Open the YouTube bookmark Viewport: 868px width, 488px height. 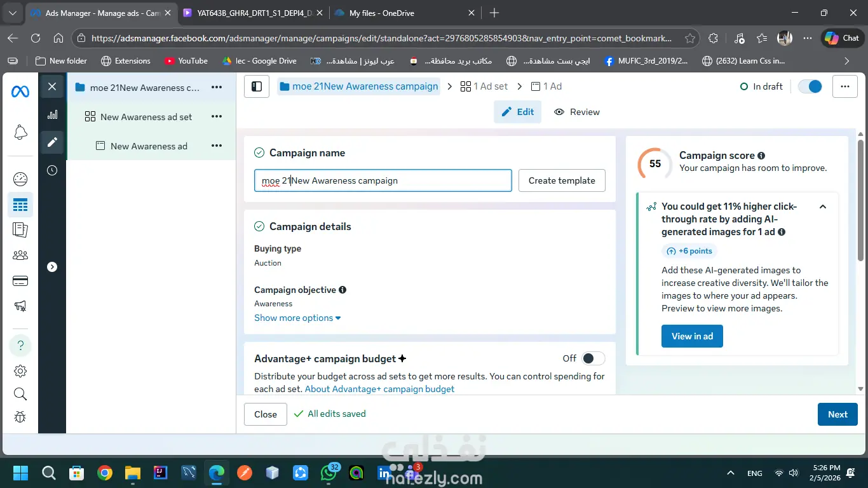pos(186,61)
